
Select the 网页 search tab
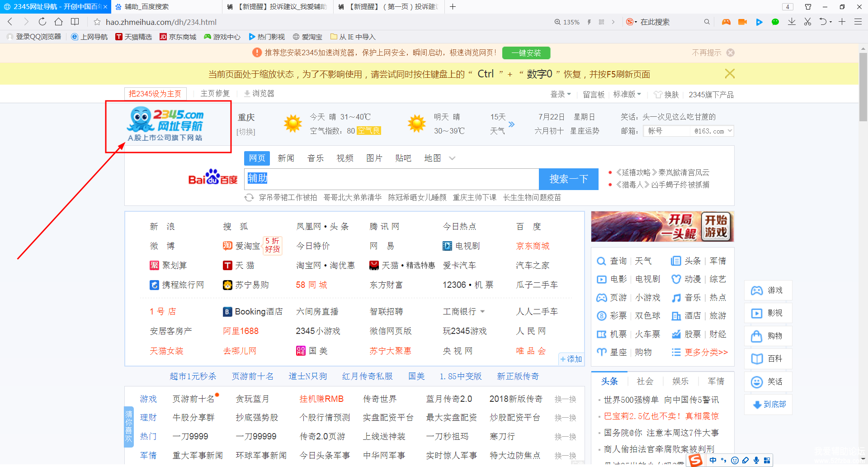(257, 158)
